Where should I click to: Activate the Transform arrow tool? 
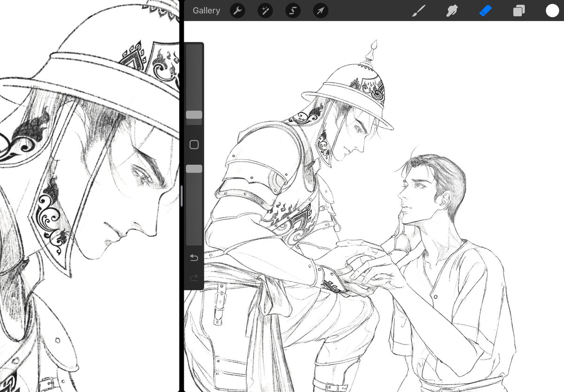click(321, 10)
